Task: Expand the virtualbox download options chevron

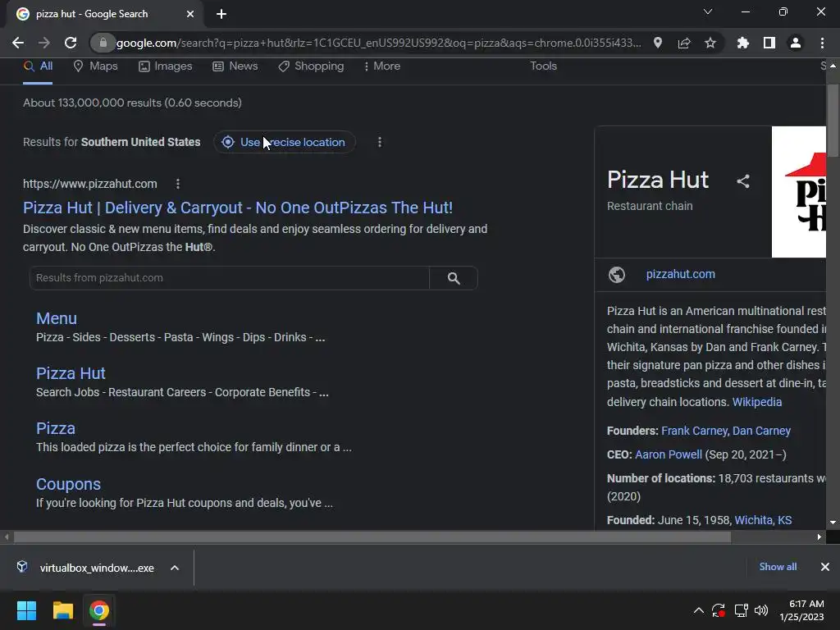Action: (x=175, y=568)
